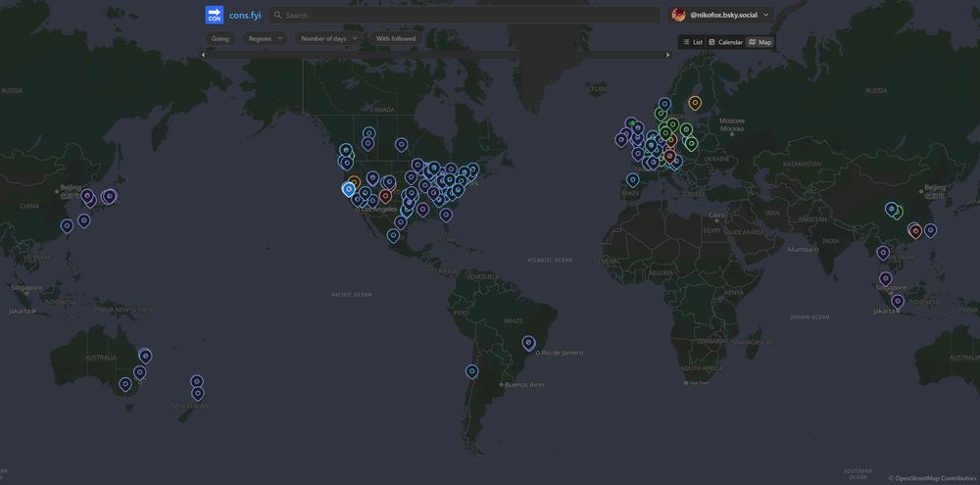Select the Taiwan pin on left map side
980x485 pixels.
pos(67,225)
